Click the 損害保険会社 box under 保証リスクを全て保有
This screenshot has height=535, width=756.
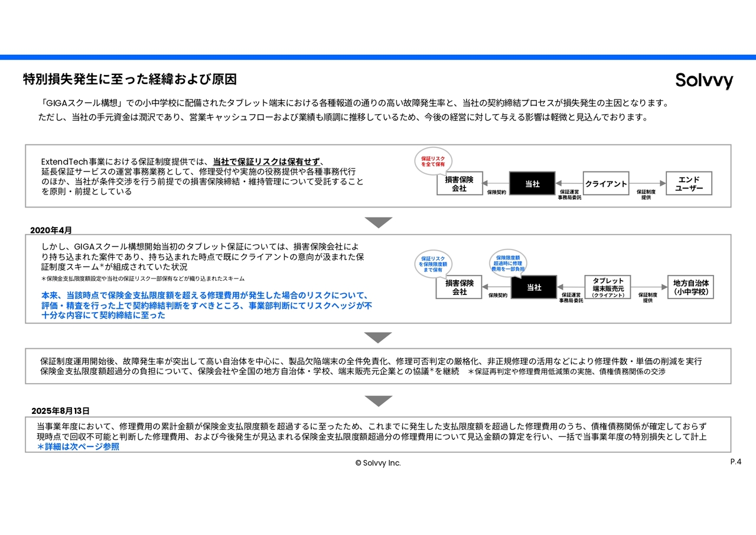[460, 184]
